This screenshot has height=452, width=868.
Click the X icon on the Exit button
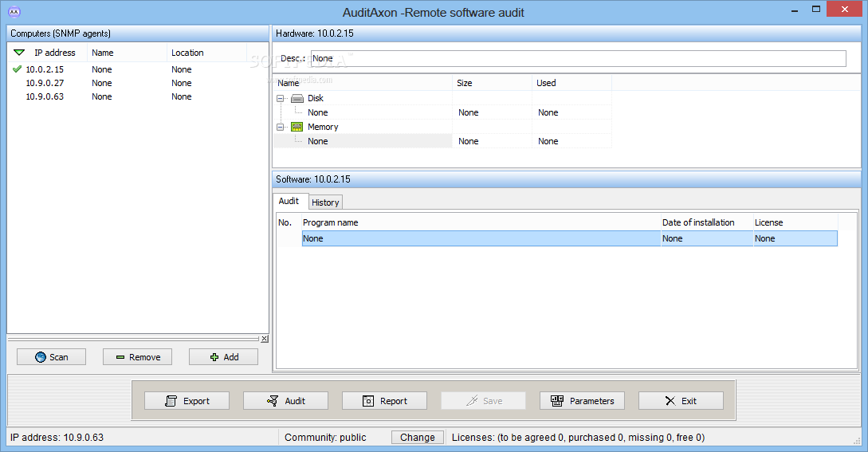click(670, 401)
